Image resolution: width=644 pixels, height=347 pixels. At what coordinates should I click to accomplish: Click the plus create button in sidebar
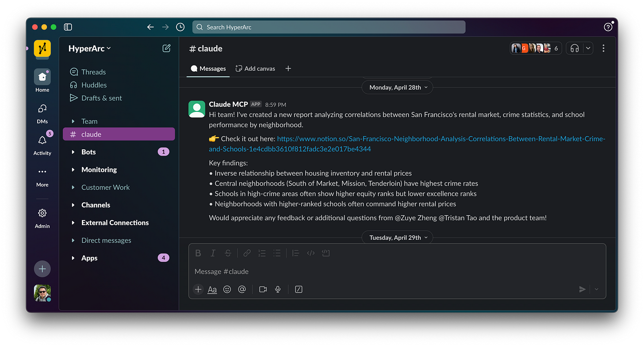pos(42,269)
